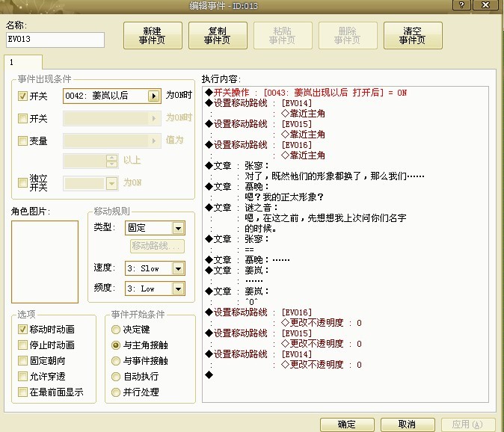Image resolution: width=504 pixels, height=432 pixels.
Task: Click the empty 角色图片 graphic box
Action: point(45,262)
